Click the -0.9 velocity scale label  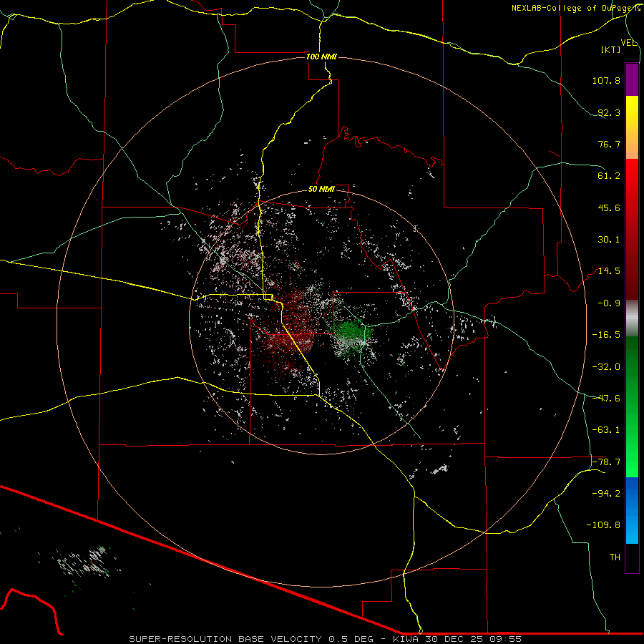pyautogui.click(x=609, y=303)
